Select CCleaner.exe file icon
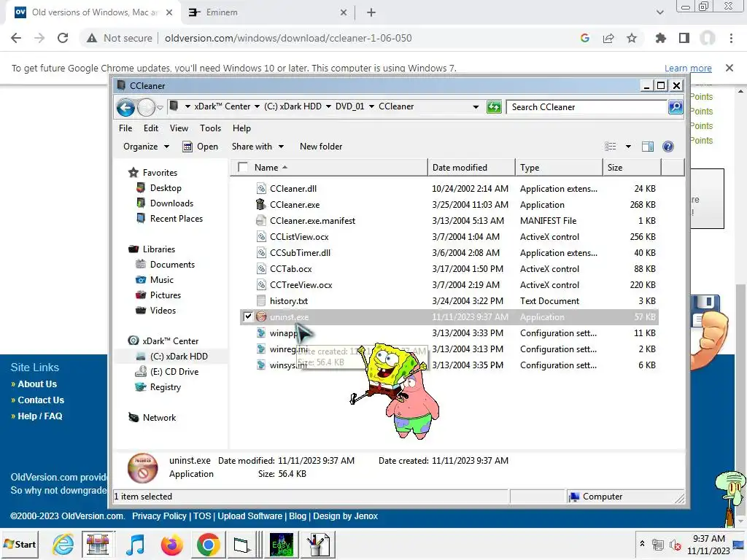The image size is (747, 560). click(x=260, y=205)
